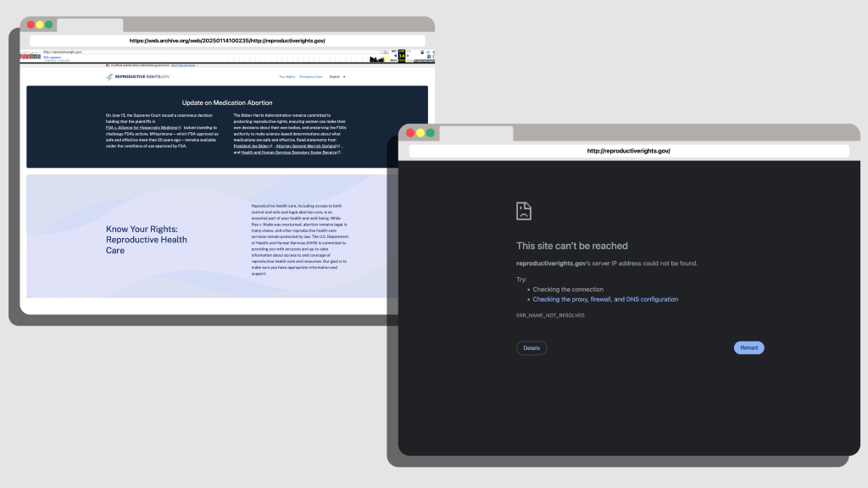Open the Your Rights nav item
This screenshot has width=868, height=488.
click(x=287, y=76)
